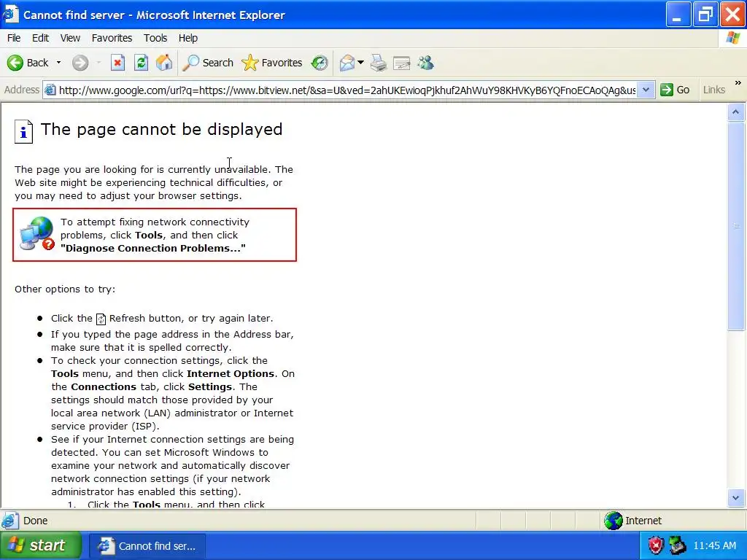This screenshot has width=747, height=560.
Task: Open the Favorites menu
Action: pyautogui.click(x=112, y=38)
